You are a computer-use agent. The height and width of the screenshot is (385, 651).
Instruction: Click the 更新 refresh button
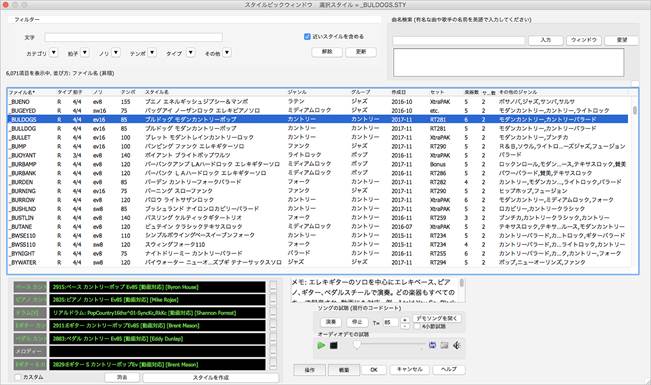[x=361, y=52]
